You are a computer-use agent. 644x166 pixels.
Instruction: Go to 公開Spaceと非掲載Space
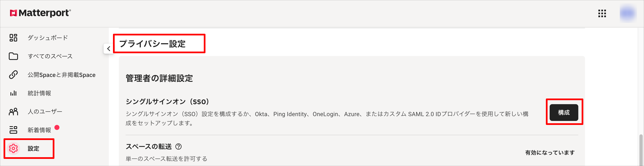click(x=62, y=75)
